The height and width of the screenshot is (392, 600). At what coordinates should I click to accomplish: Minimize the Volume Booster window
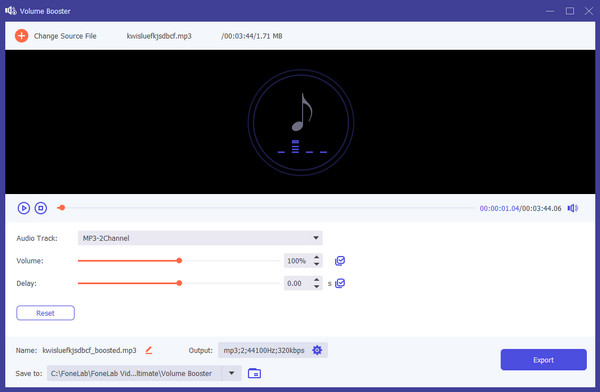550,11
